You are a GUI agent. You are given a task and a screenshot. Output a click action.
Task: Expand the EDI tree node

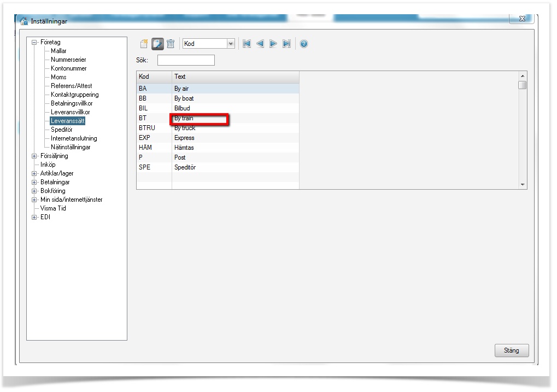(x=34, y=217)
